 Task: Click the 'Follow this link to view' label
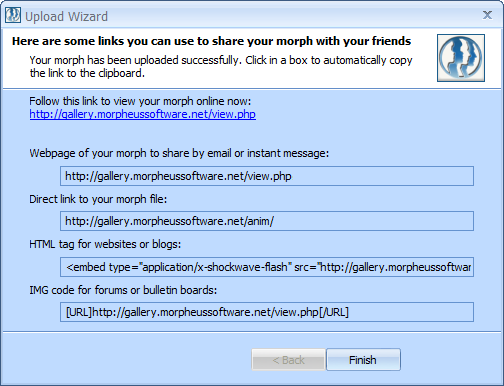[x=140, y=101]
